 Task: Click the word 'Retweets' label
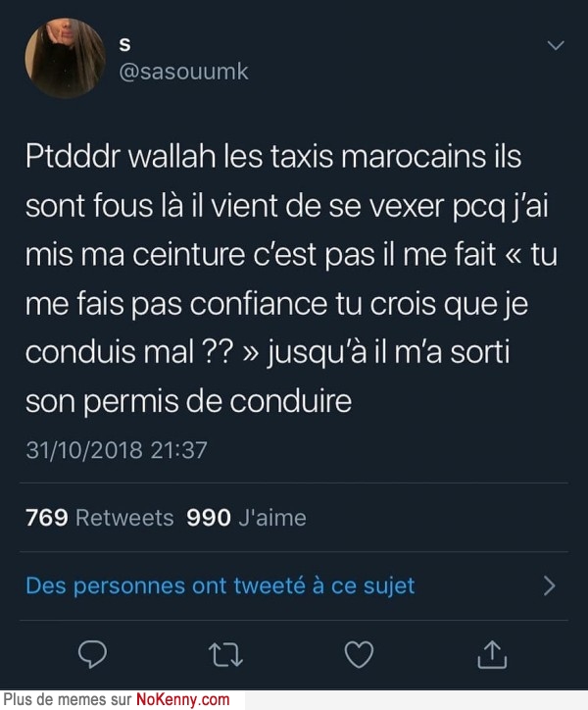click(124, 518)
